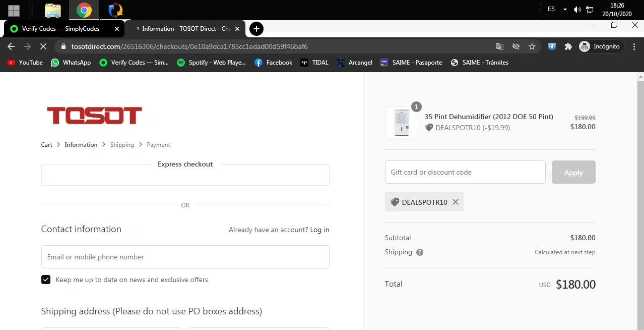Select the Information breadcrumb step
Screen dimensions: 644x330
tap(81, 145)
